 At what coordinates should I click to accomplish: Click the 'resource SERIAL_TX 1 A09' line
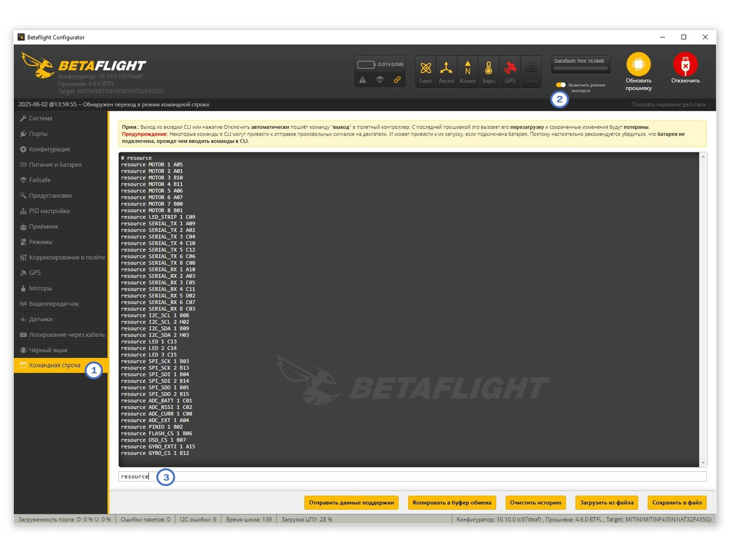[x=158, y=224]
